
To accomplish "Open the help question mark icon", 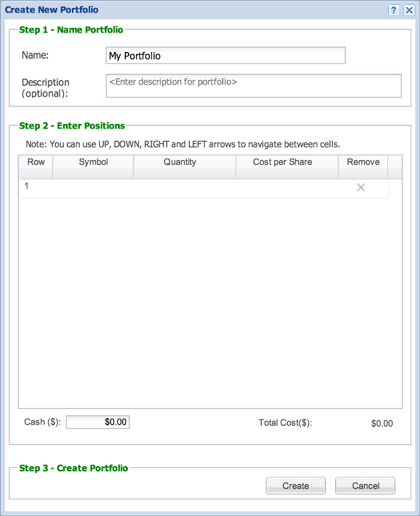I will point(393,10).
